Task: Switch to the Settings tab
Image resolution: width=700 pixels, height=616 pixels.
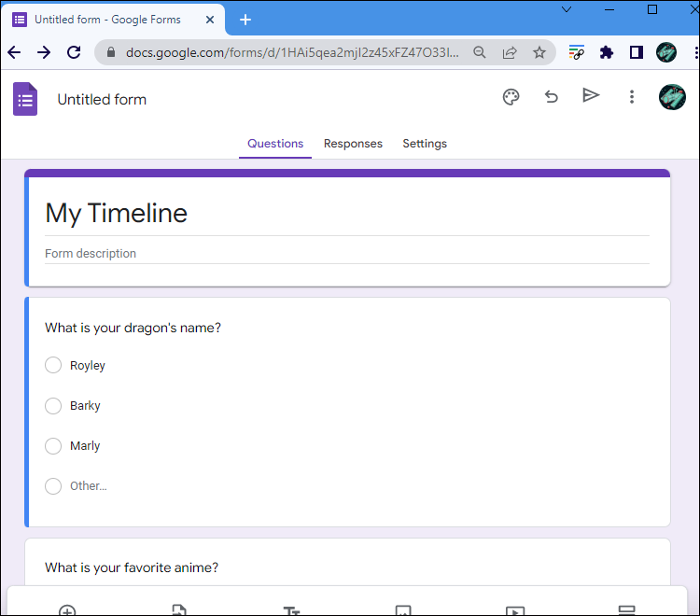Action: (425, 144)
